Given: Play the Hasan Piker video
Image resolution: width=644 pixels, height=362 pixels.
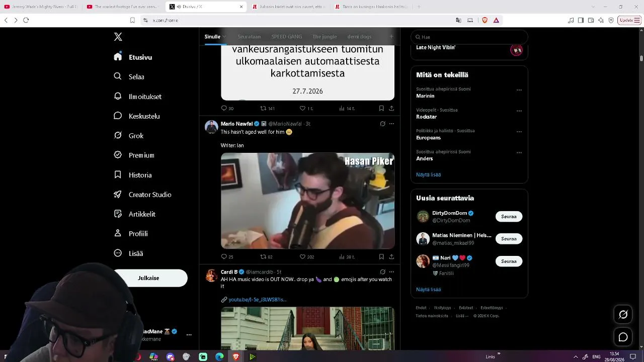Looking at the screenshot, I should (307, 201).
